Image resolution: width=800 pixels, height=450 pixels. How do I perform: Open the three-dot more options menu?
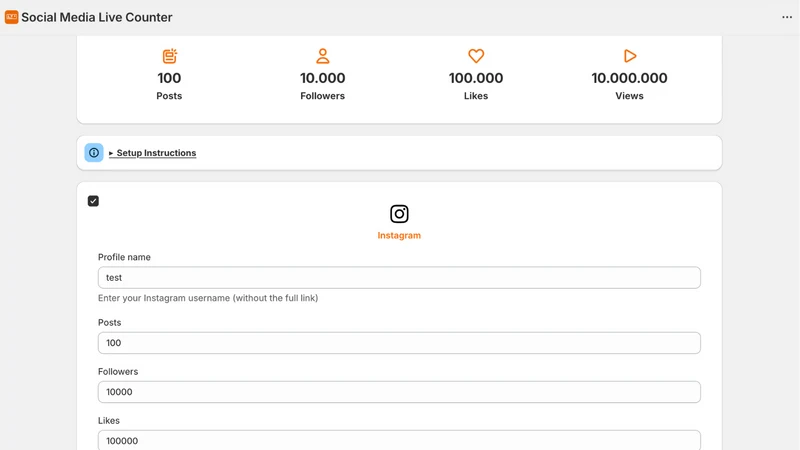[787, 17]
